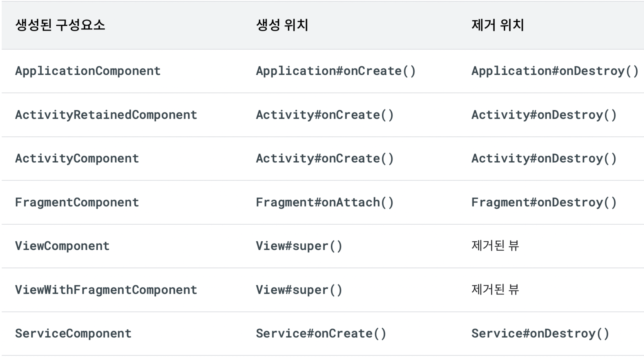
Task: Click ActivityComponent in the first column
Action: tap(77, 159)
